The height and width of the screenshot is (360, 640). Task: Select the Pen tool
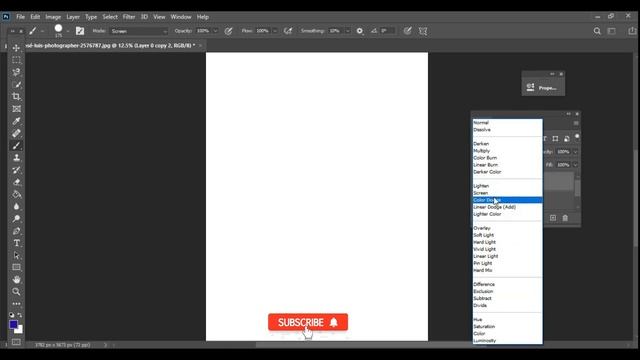tap(16, 231)
